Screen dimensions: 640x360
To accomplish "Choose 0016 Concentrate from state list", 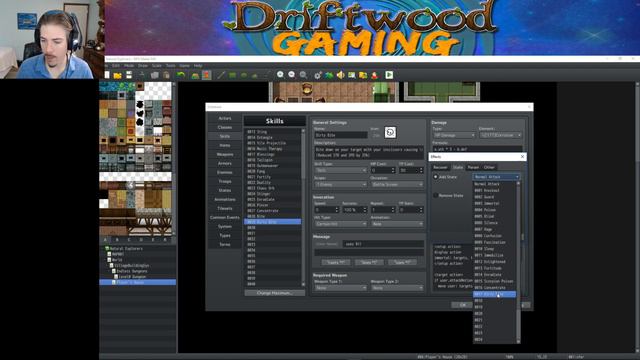I will point(494,288).
